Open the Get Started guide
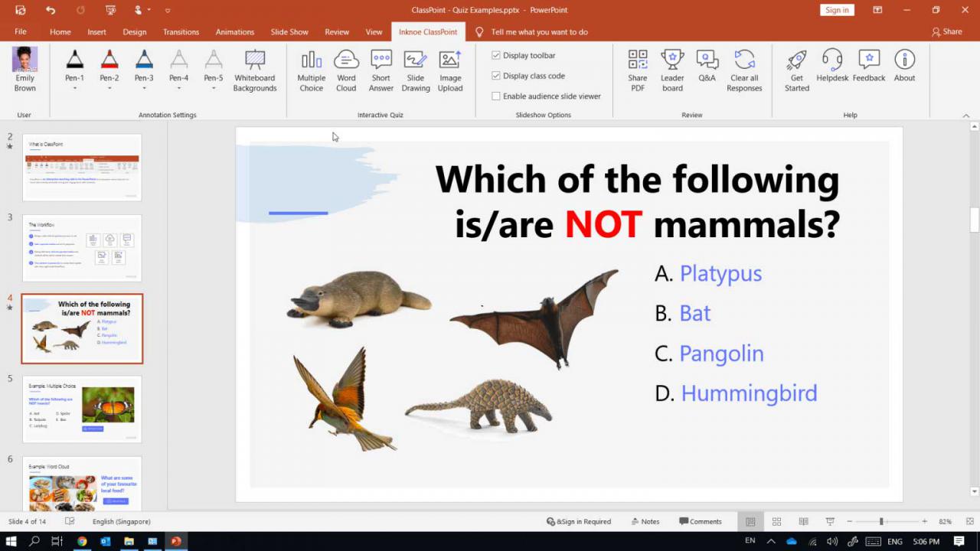Image resolution: width=980 pixels, height=551 pixels. pyautogui.click(x=797, y=70)
